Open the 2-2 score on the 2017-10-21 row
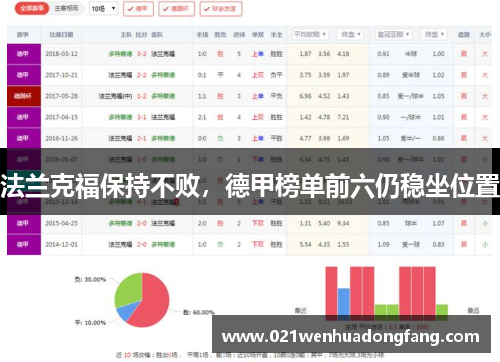This screenshot has width=500, height=362. point(142,75)
